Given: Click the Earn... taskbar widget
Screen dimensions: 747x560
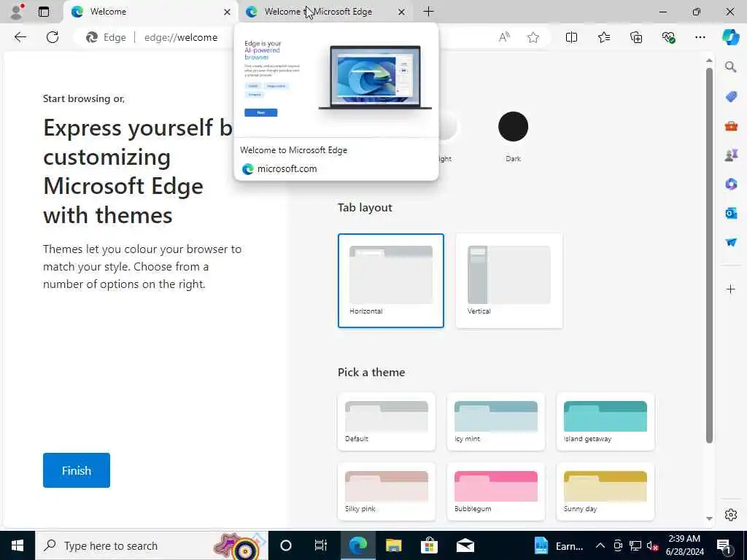Looking at the screenshot, I should pos(558,545).
